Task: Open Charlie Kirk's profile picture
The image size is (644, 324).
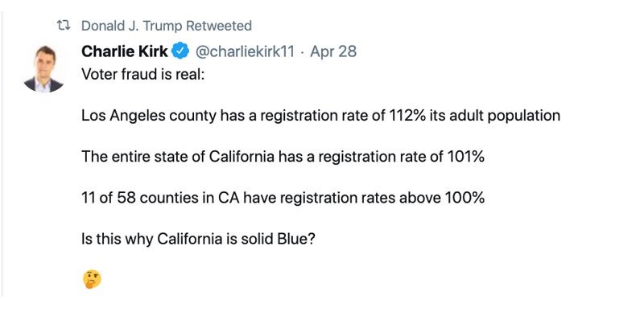Action: 44,69
